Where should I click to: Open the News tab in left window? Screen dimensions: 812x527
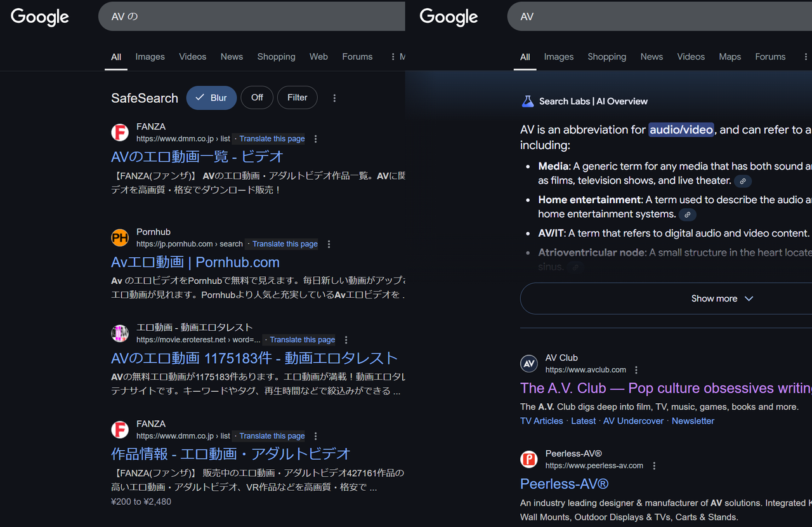[x=232, y=57]
